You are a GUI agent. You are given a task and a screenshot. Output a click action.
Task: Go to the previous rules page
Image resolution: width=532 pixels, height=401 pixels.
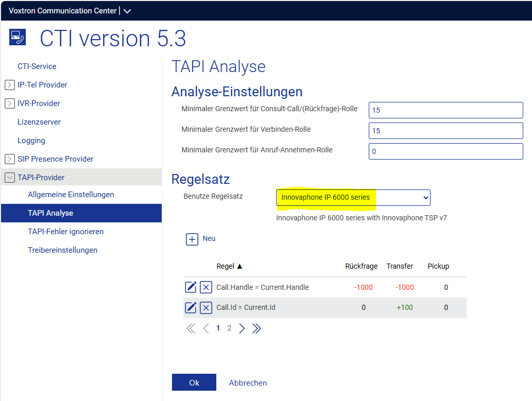click(206, 328)
